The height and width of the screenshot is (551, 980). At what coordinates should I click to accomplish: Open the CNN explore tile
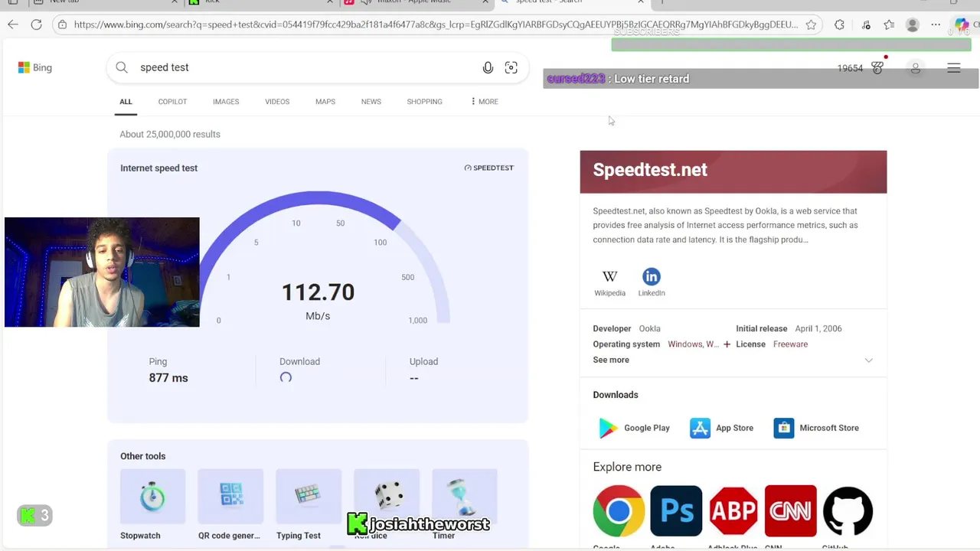coord(790,510)
